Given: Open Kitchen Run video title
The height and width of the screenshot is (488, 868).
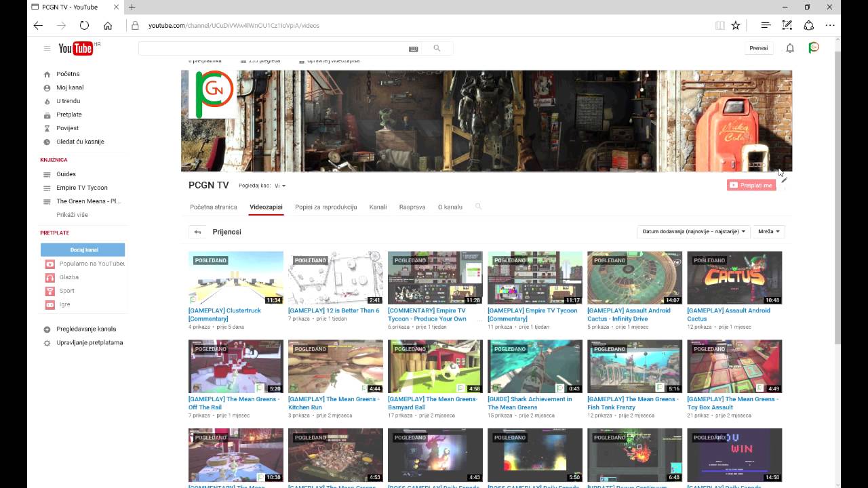Looking at the screenshot, I should (x=334, y=403).
